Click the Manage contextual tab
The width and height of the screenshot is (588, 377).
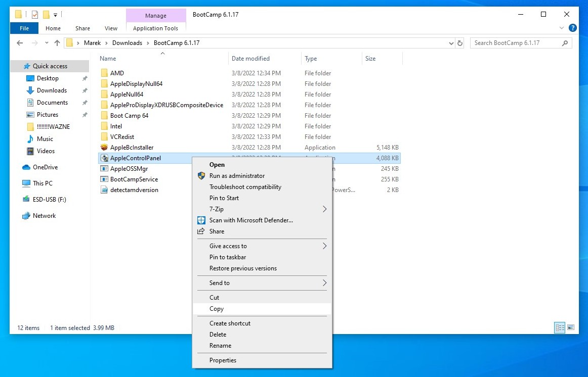point(156,16)
